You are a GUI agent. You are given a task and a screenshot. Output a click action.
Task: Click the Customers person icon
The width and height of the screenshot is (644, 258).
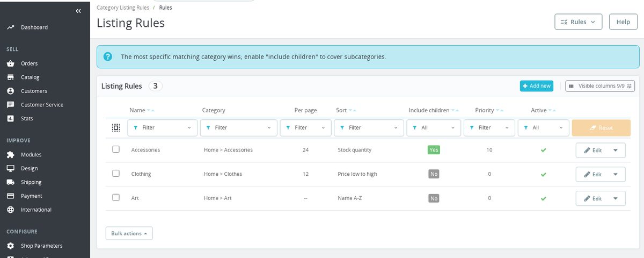click(10, 91)
